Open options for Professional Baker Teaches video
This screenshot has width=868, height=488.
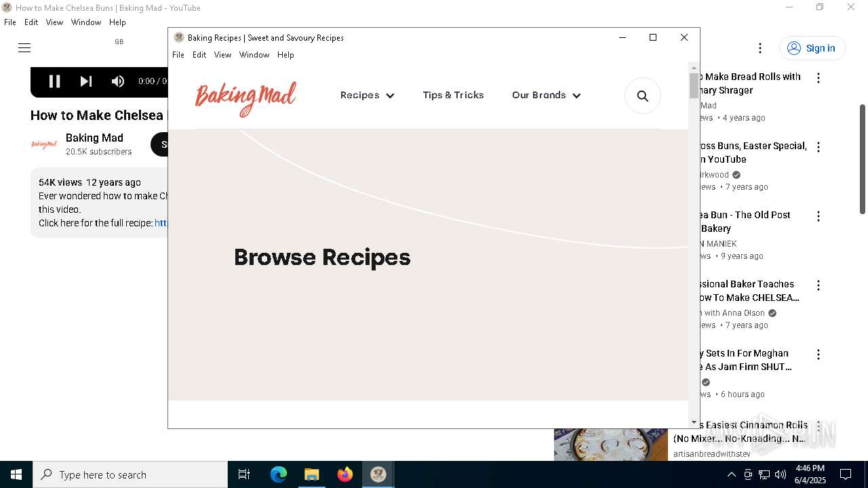tap(818, 285)
